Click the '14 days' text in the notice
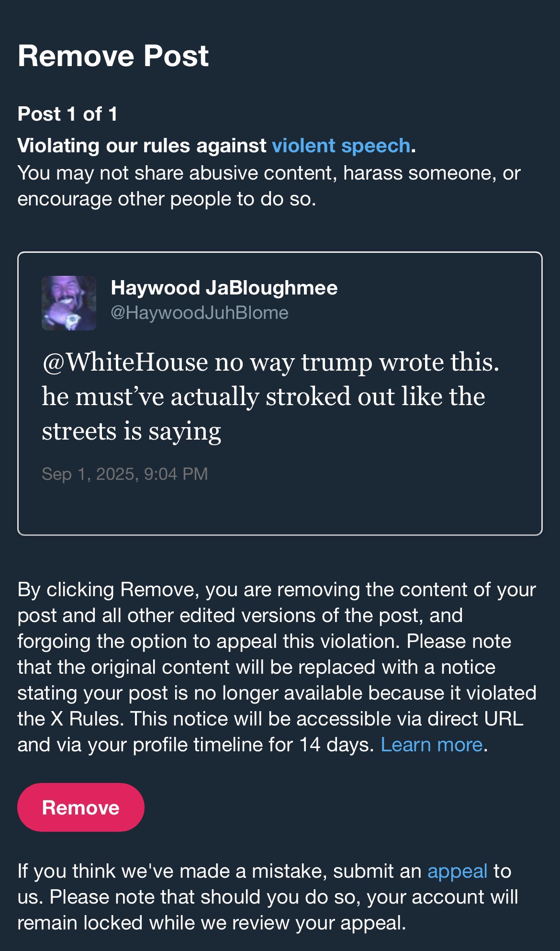This screenshot has width=560, height=951. (334, 745)
